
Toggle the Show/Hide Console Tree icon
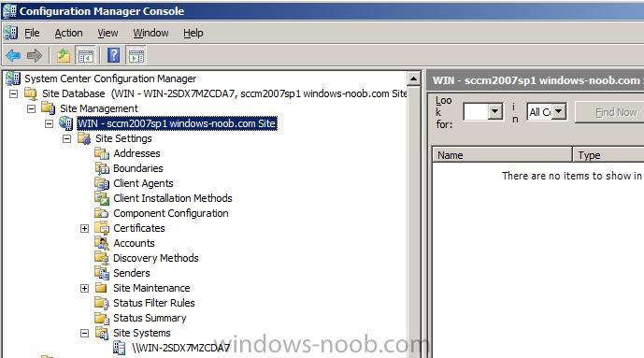pos(85,55)
